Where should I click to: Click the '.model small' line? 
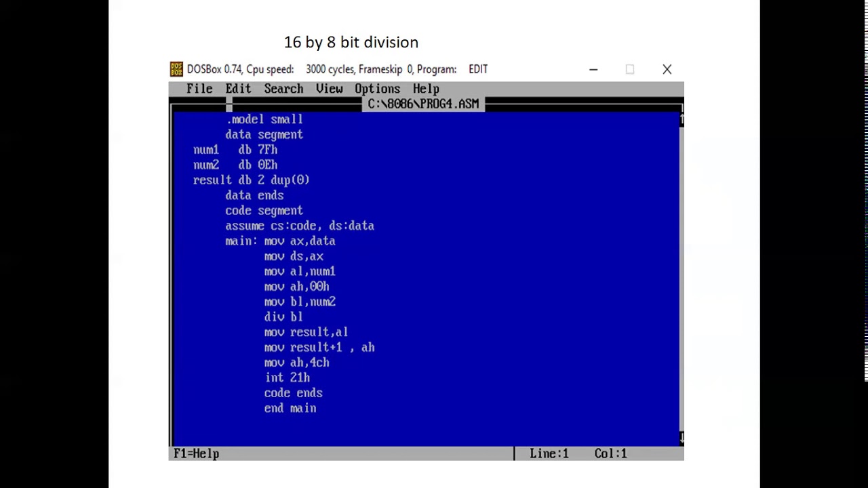pos(264,119)
